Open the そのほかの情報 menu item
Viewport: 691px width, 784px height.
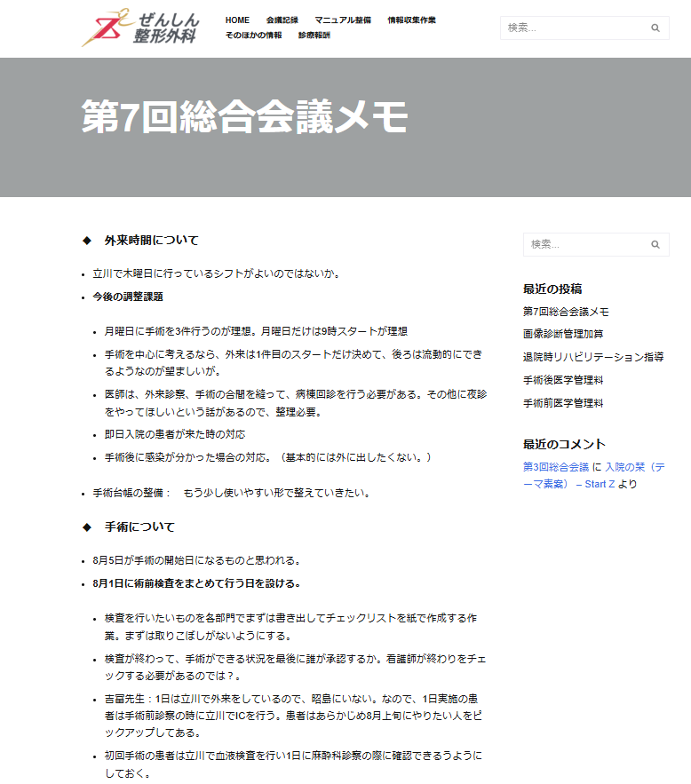[253, 35]
